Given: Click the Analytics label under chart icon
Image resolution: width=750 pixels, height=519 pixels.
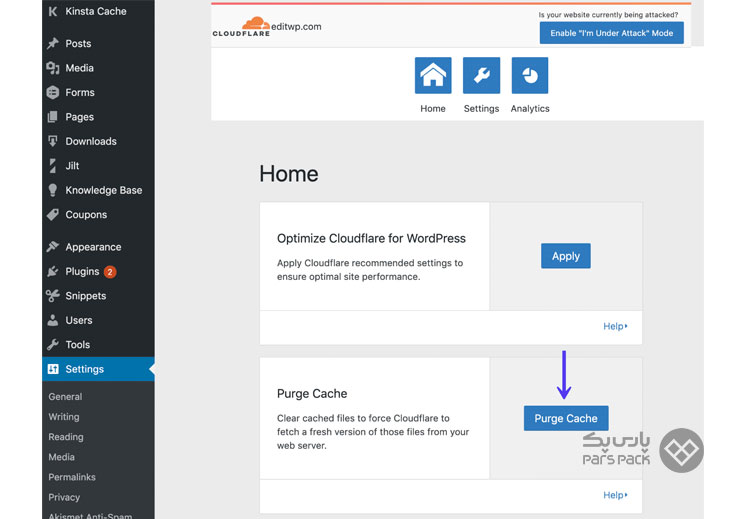Looking at the screenshot, I should tap(530, 109).
